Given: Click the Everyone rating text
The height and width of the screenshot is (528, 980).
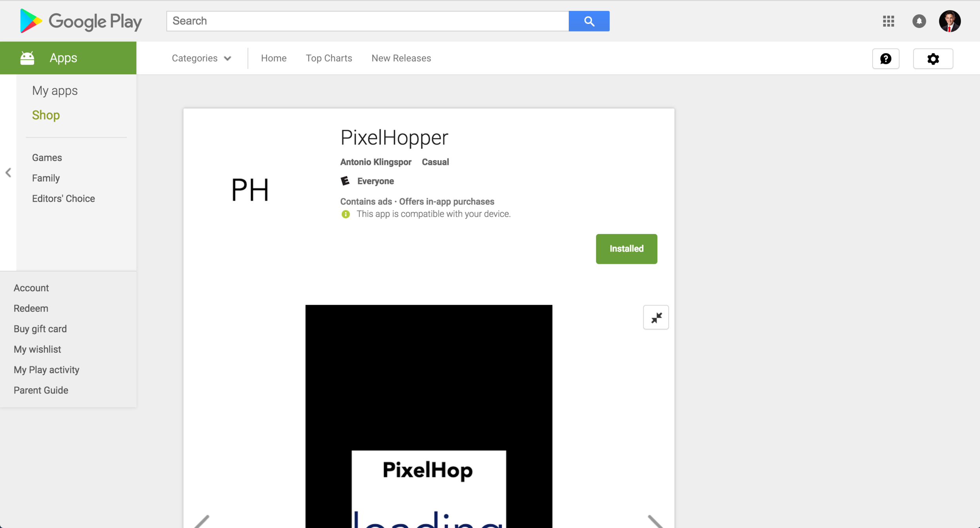Looking at the screenshot, I should tap(376, 181).
